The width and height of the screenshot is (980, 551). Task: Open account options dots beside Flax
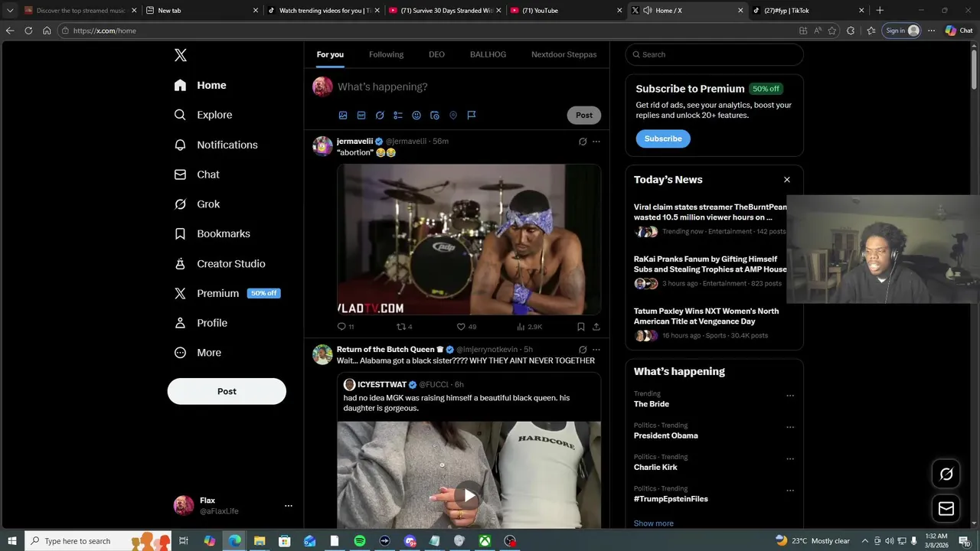(289, 506)
